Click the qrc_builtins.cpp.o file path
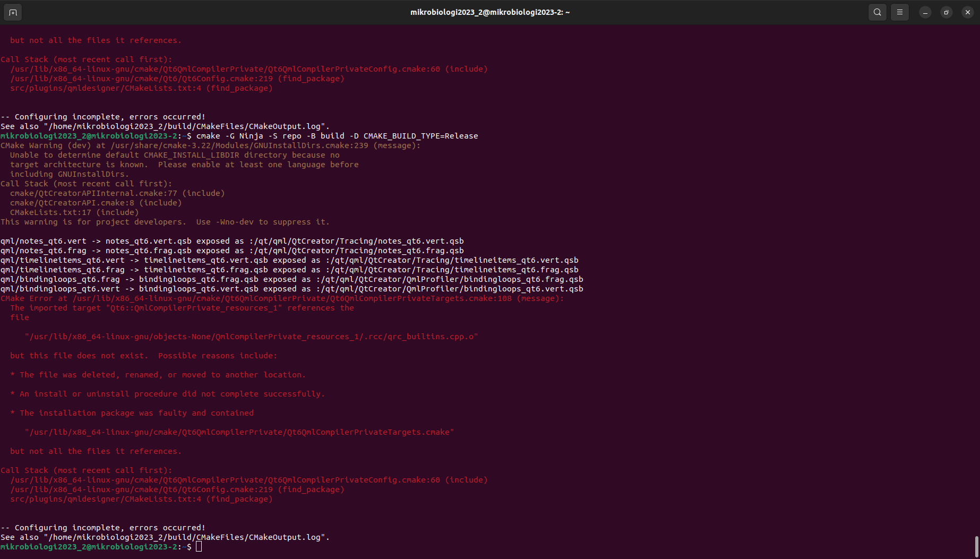Viewport: 980px width, 559px height. pyautogui.click(x=251, y=337)
